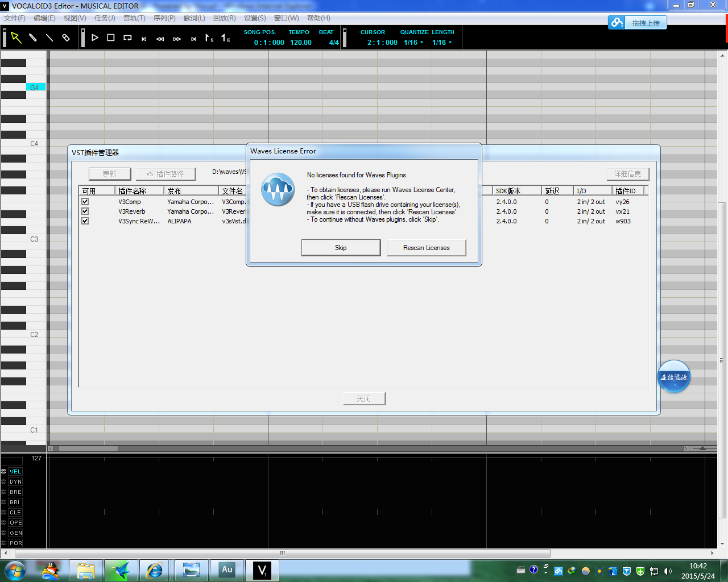Open Adobe Audition from the taskbar
This screenshot has height=582, width=728.
(227, 570)
